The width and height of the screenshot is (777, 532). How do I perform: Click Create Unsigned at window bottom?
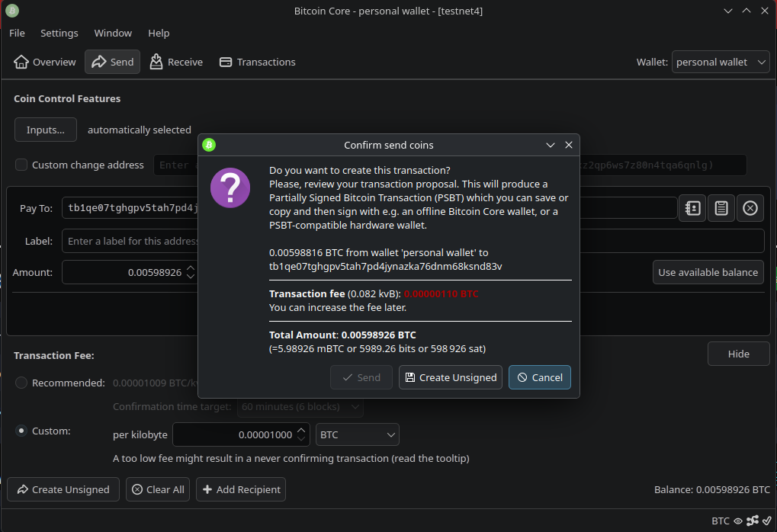[63, 489]
